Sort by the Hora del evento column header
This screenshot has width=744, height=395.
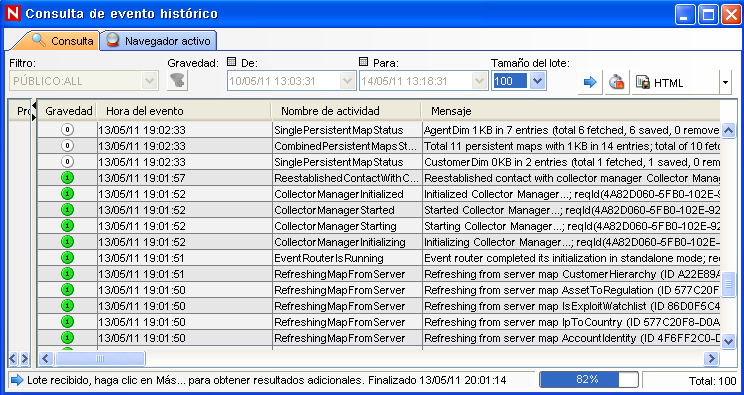pos(184,111)
